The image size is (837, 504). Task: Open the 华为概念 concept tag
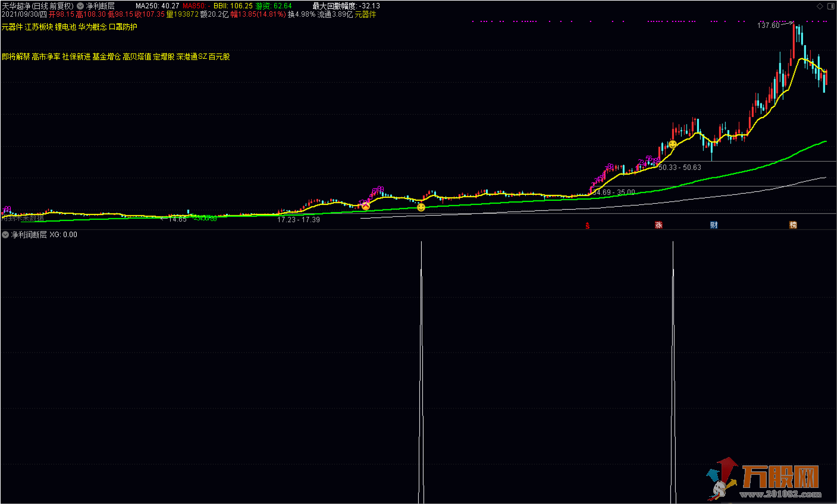(x=92, y=27)
